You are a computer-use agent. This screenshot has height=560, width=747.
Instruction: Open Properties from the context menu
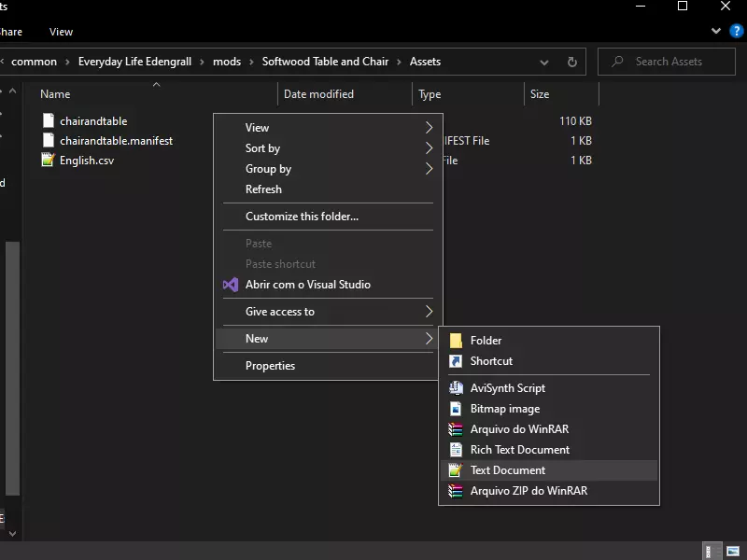[270, 366]
